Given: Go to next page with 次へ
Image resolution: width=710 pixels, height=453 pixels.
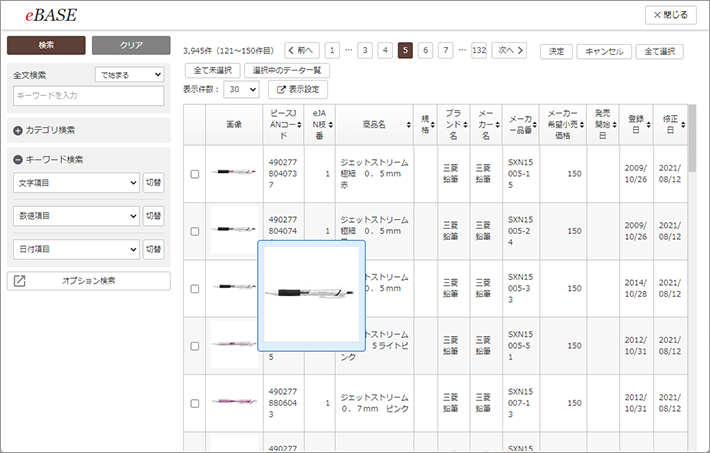Looking at the screenshot, I should (x=509, y=51).
